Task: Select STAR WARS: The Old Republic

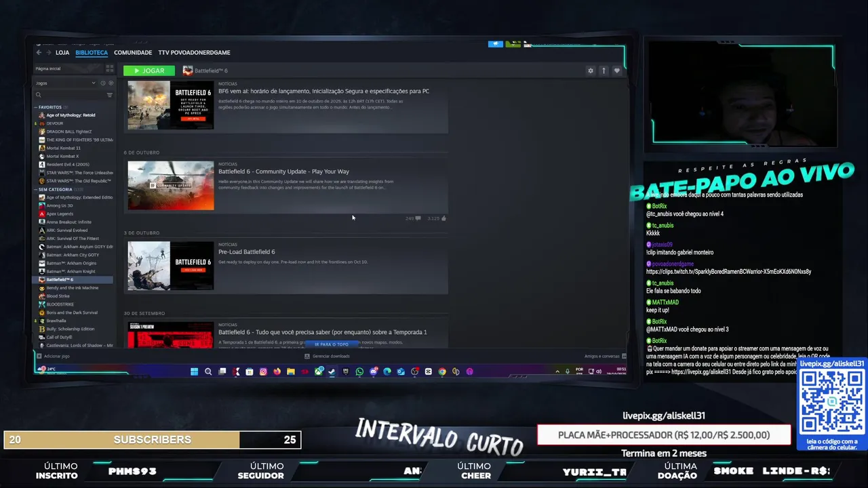Action: click(x=78, y=181)
